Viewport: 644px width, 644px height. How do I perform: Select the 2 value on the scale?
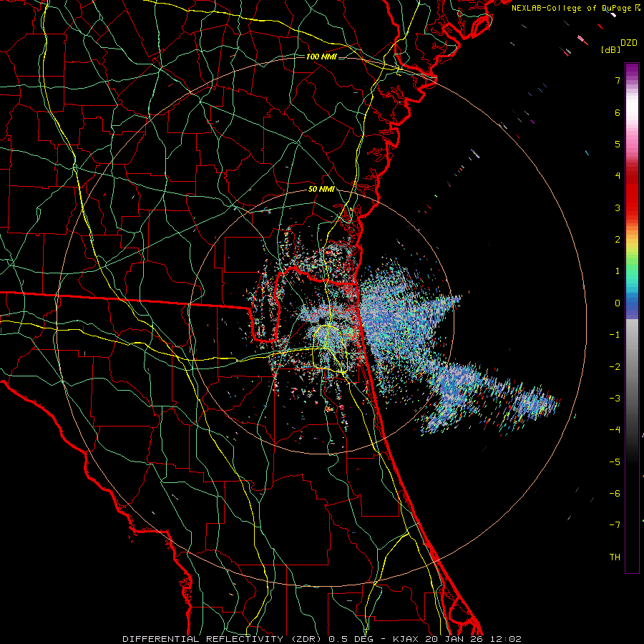click(x=618, y=240)
